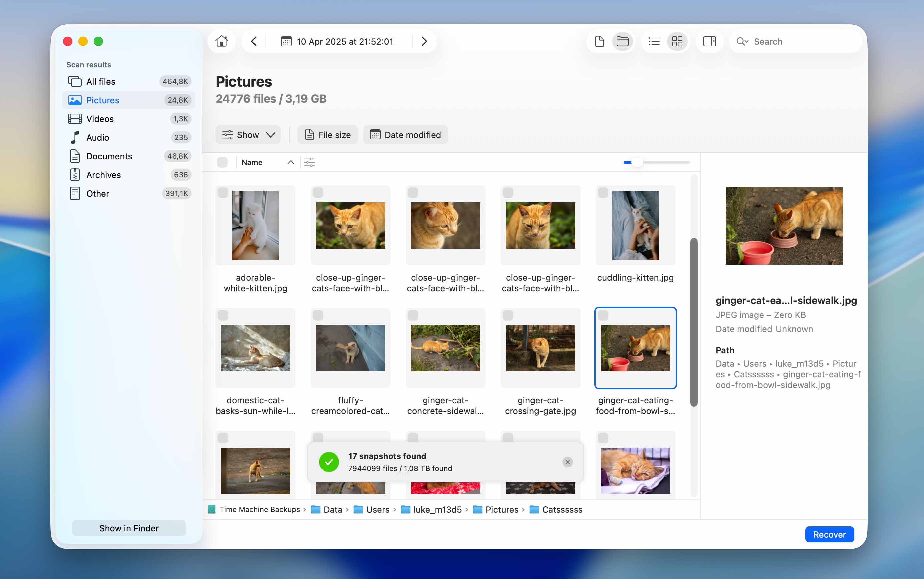Switch to list view

pos(654,41)
